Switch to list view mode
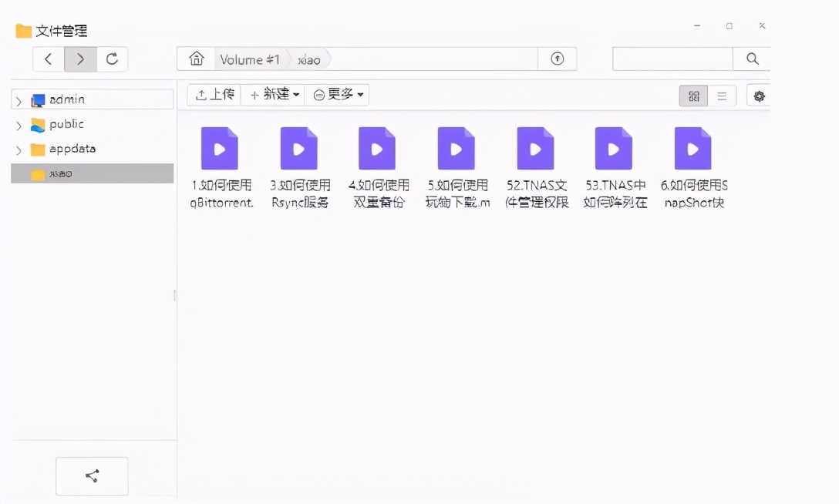This screenshot has width=839, height=504. click(x=722, y=96)
